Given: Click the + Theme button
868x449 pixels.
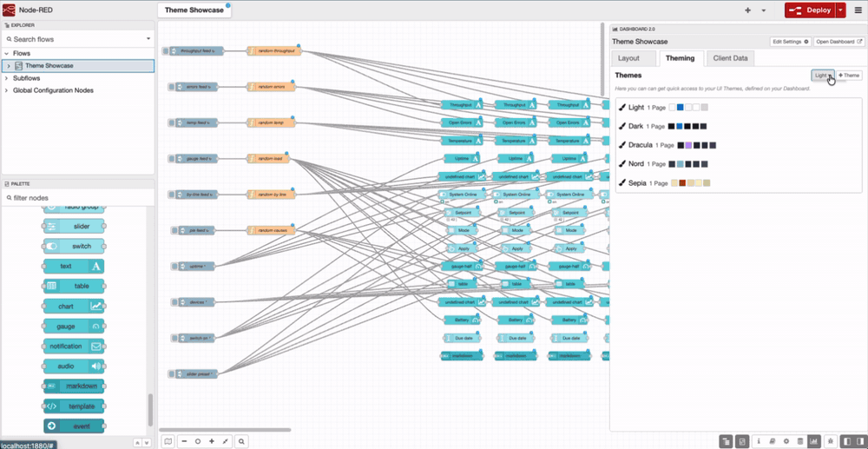Looking at the screenshot, I should [849, 76].
